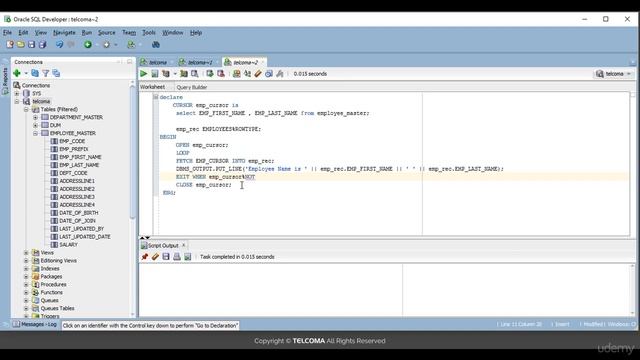Image resolution: width=640 pixels, height=360 pixels.
Task: Click the Save All toolbar icon
Action: [x=42, y=44]
